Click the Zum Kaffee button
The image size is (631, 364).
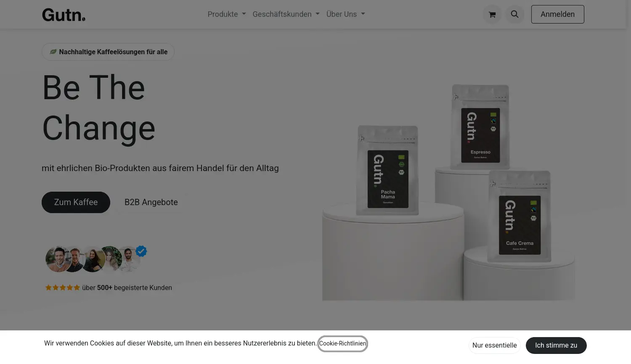click(76, 202)
